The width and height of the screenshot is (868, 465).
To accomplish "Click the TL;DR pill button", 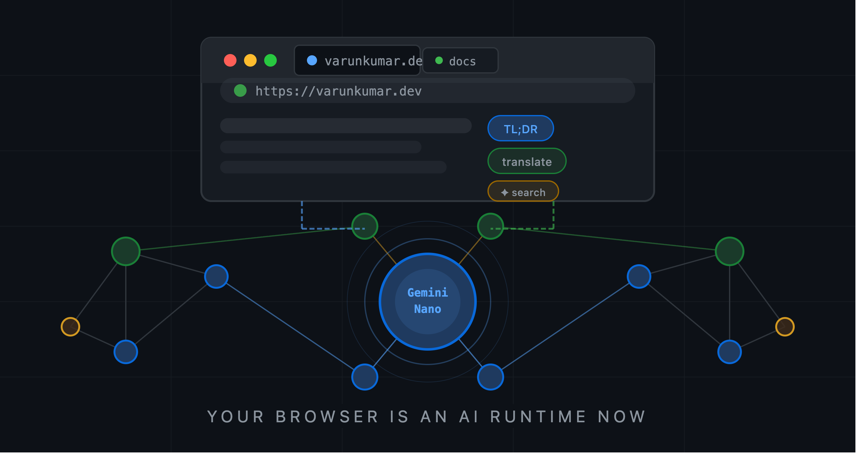I will point(520,128).
